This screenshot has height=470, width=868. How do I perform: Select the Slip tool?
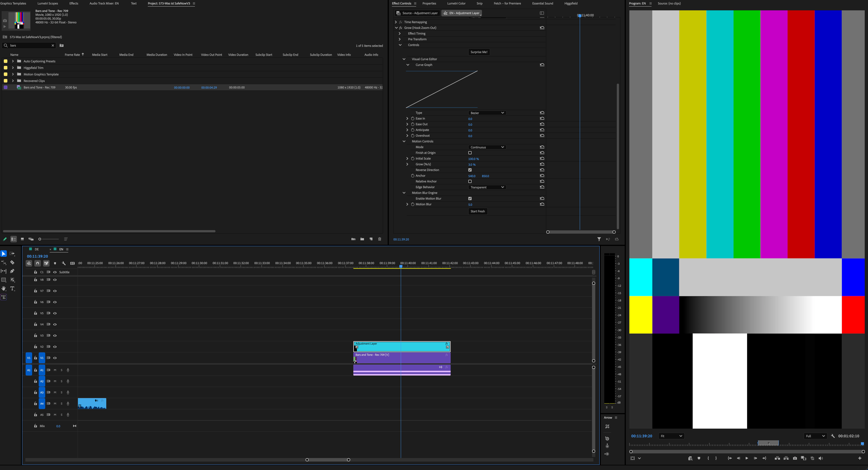(4, 271)
